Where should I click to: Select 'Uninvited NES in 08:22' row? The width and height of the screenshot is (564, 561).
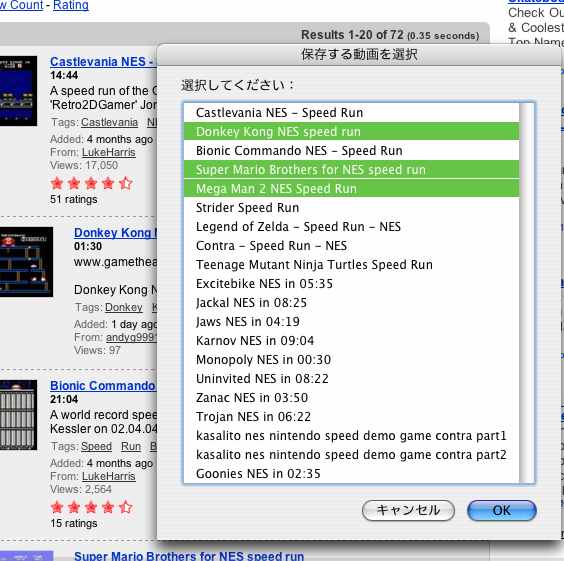(351, 379)
